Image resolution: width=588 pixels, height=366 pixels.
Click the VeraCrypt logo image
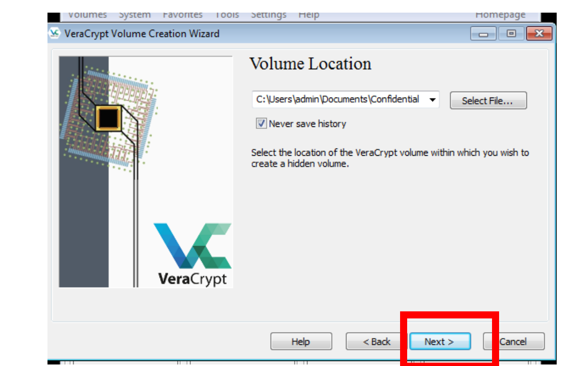click(x=192, y=254)
